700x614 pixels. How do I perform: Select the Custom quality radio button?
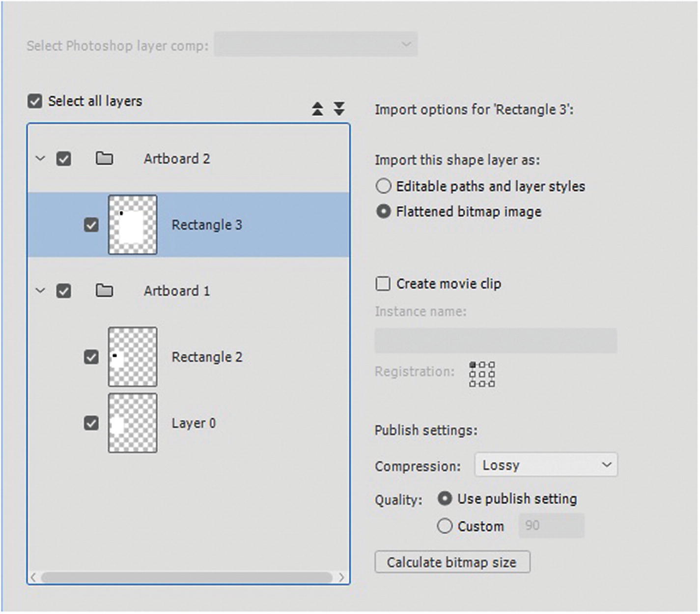tap(445, 526)
